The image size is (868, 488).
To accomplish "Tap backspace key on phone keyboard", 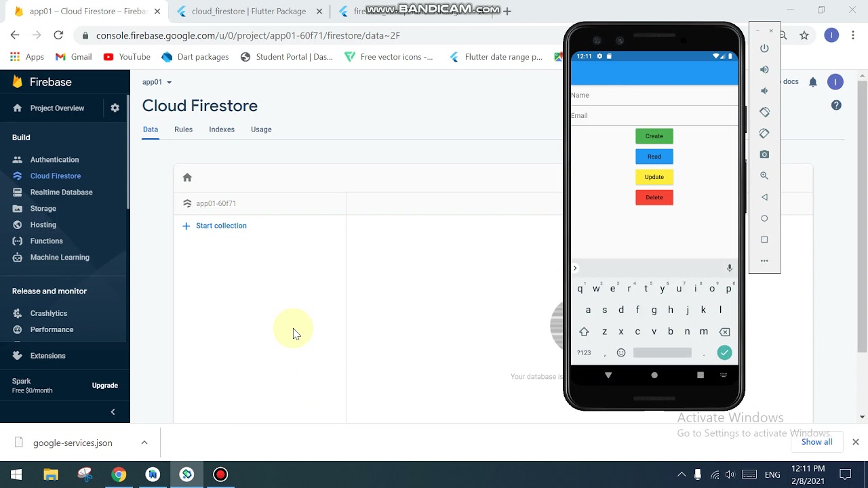I will [x=724, y=332].
